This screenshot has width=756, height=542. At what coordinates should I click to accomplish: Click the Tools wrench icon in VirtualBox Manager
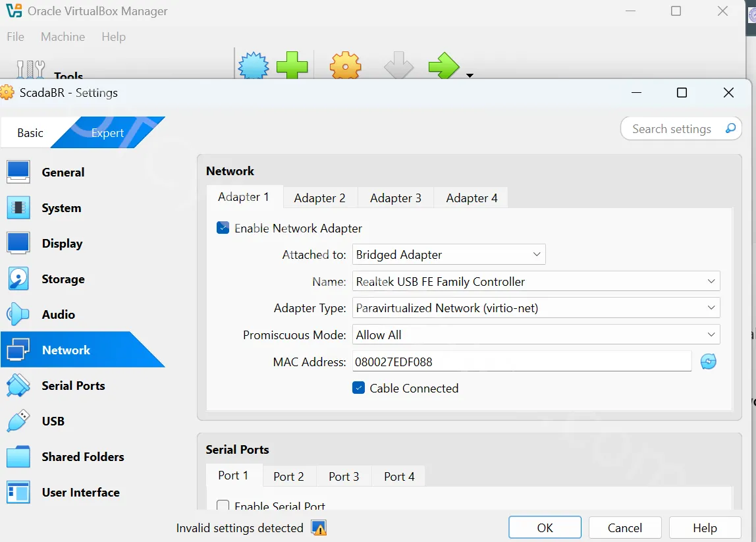[x=30, y=69]
